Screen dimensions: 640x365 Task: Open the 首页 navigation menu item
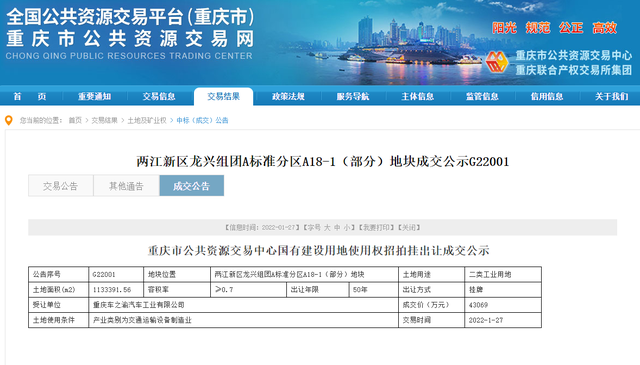[x=29, y=97]
